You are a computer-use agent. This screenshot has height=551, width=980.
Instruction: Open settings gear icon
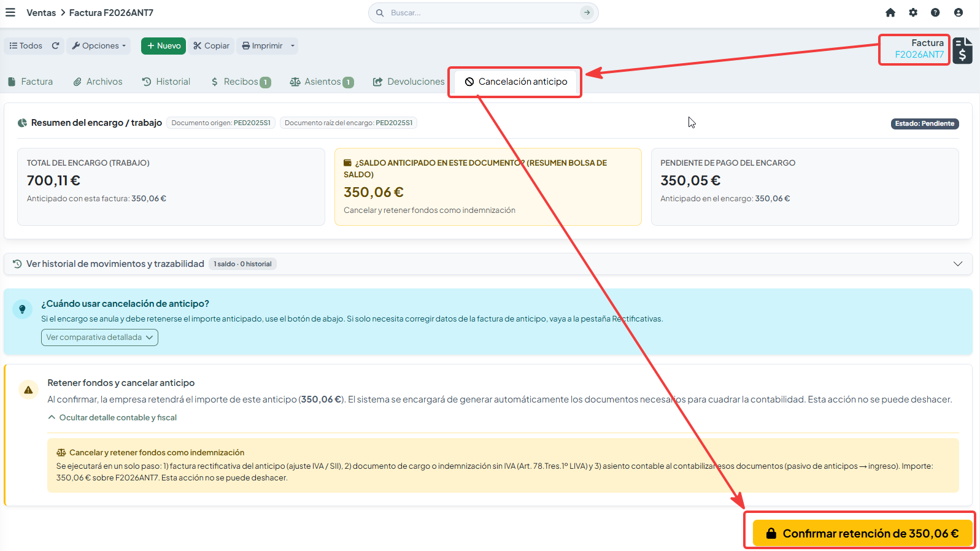(x=913, y=12)
